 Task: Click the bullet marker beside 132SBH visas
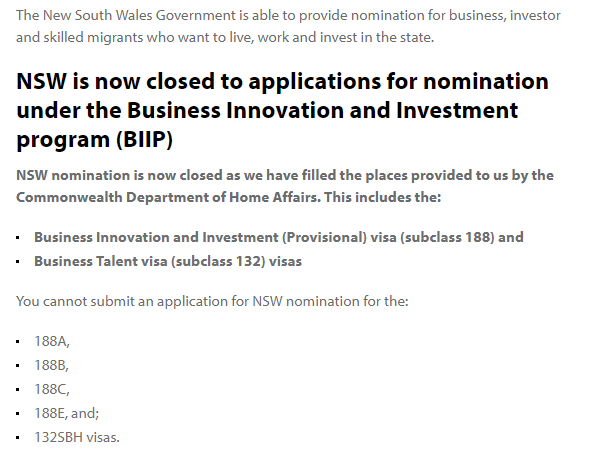tap(18, 438)
